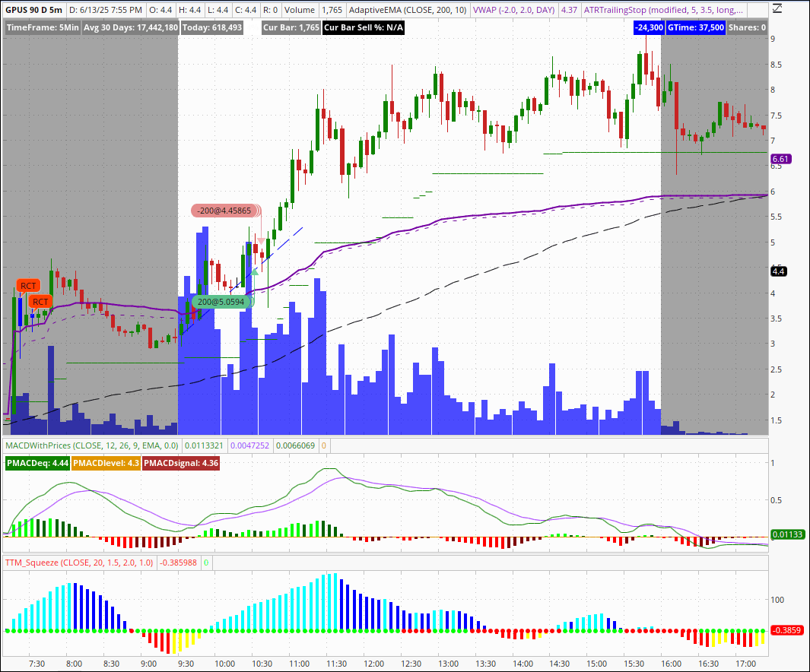The image size is (810, 672).
Task: Select the -200@4.45865 sell order bubble
Action: click(x=226, y=211)
